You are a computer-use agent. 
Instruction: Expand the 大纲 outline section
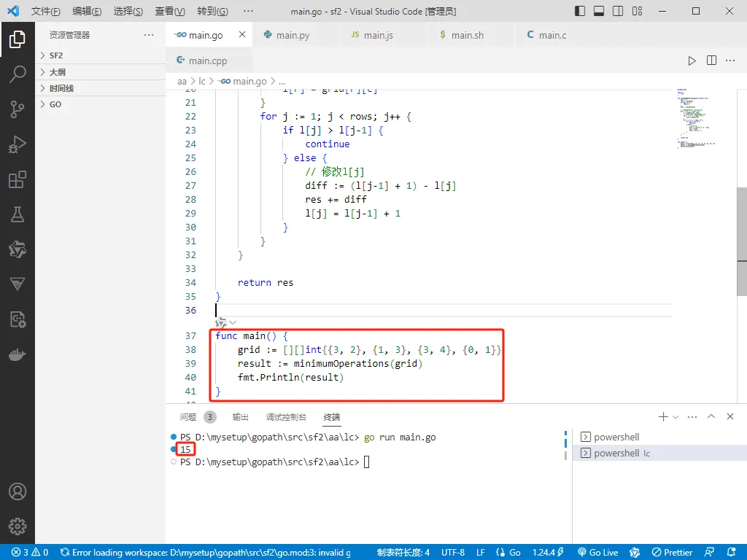click(101, 72)
